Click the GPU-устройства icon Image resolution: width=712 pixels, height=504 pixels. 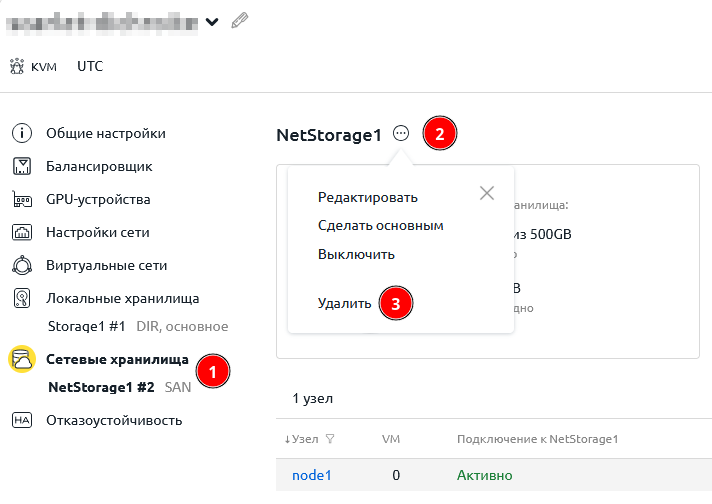coord(22,199)
